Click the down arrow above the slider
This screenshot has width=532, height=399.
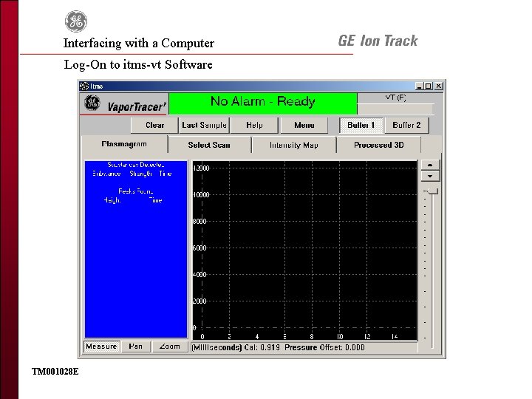430,176
